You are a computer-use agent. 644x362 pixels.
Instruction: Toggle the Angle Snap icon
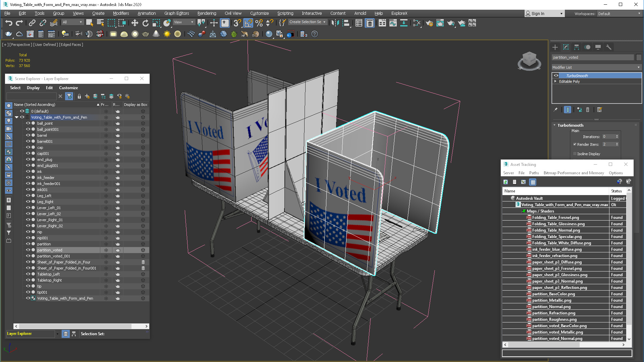(248, 23)
